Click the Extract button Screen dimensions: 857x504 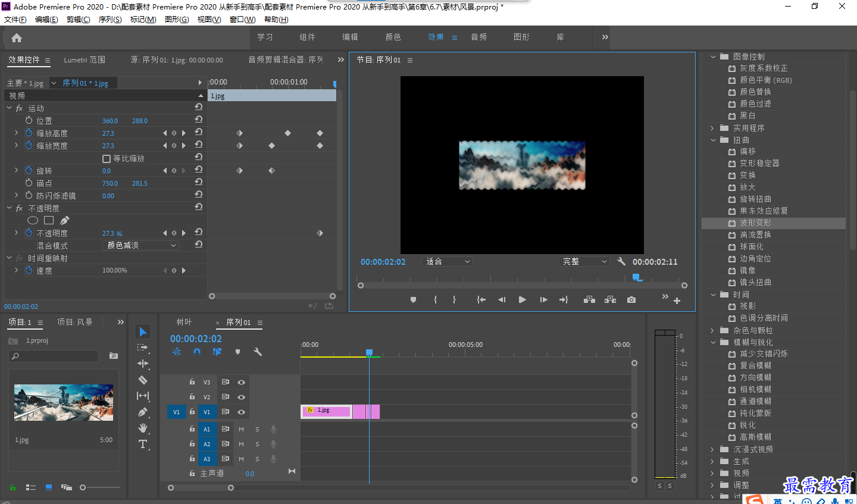610,300
